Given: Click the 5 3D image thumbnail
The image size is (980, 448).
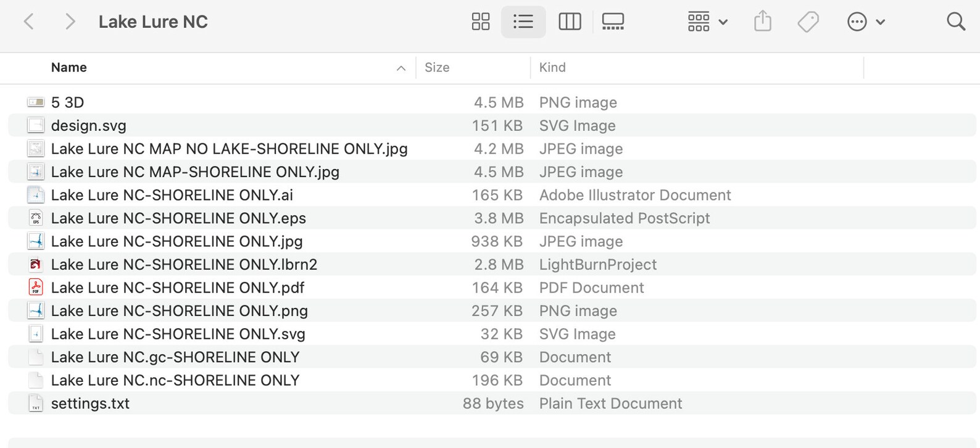Looking at the screenshot, I should (x=36, y=102).
